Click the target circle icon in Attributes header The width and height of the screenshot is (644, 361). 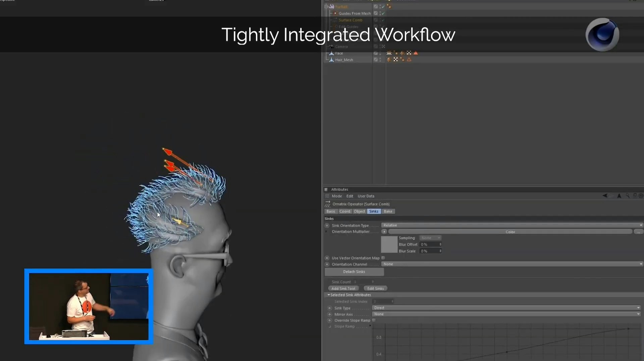641,196
